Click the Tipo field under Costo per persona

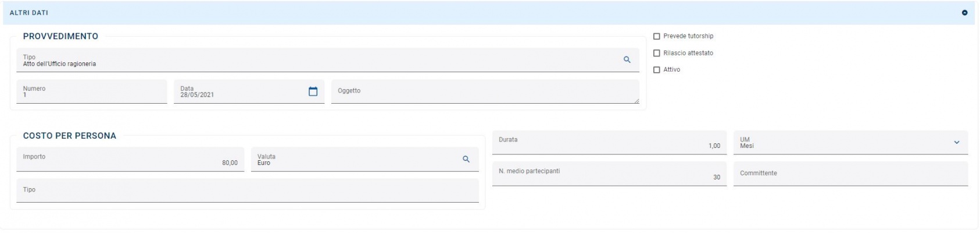click(x=247, y=190)
